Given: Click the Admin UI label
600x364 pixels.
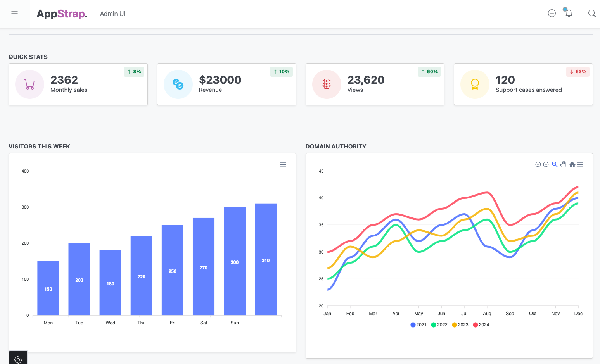Looking at the screenshot, I should [112, 14].
